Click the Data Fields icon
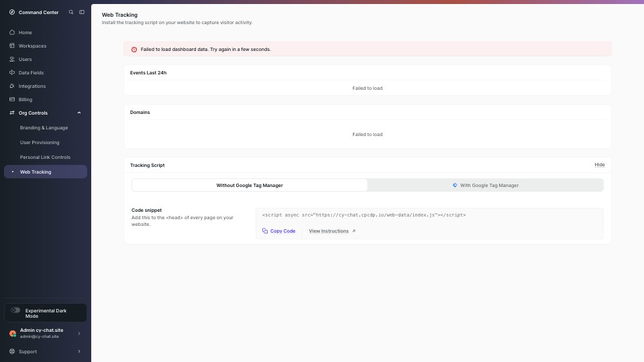The height and width of the screenshot is (362, 644). tap(12, 72)
